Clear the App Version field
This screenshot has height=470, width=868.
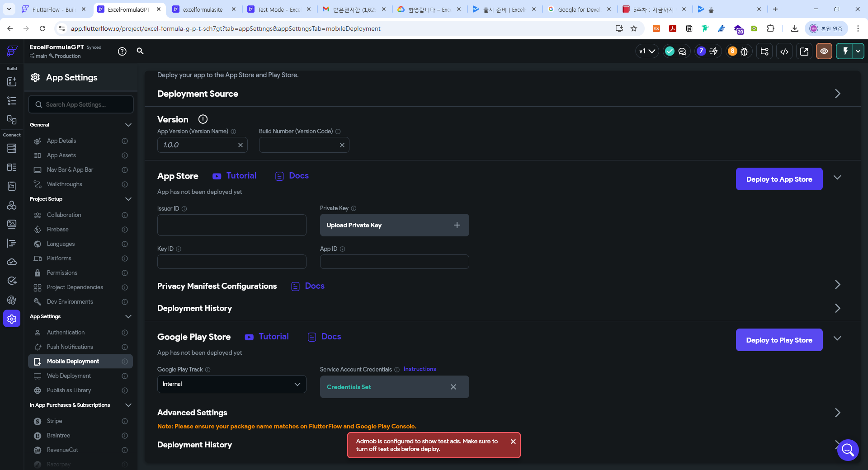click(241, 145)
